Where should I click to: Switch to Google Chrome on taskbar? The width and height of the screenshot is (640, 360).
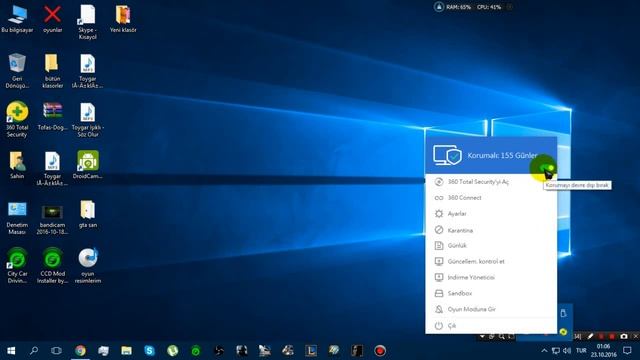80,351
